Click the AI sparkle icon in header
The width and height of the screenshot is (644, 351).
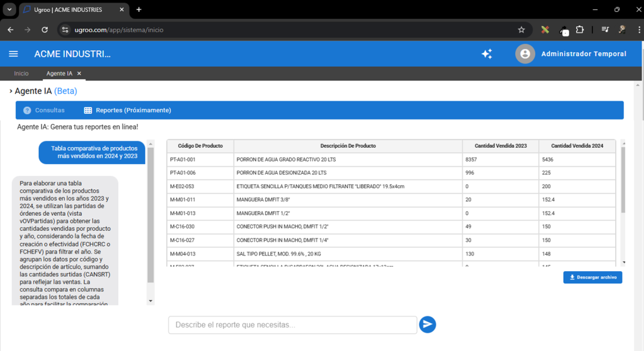(487, 54)
